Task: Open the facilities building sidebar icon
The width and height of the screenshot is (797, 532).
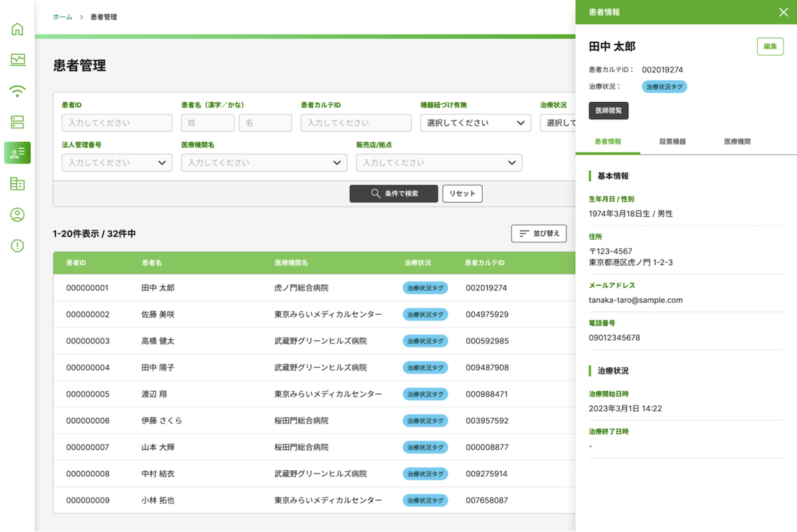Action: click(17, 184)
